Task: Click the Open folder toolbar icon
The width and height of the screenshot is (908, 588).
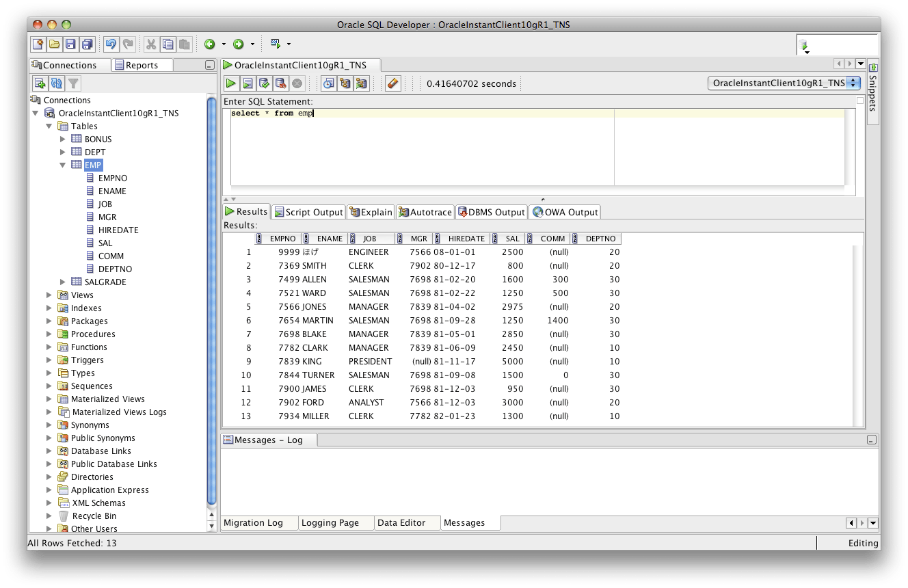Action: [x=55, y=44]
